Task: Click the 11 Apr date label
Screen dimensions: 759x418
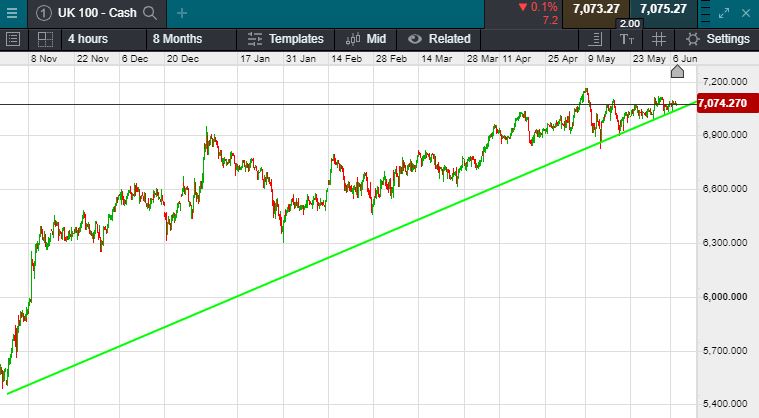Action: pos(516,59)
